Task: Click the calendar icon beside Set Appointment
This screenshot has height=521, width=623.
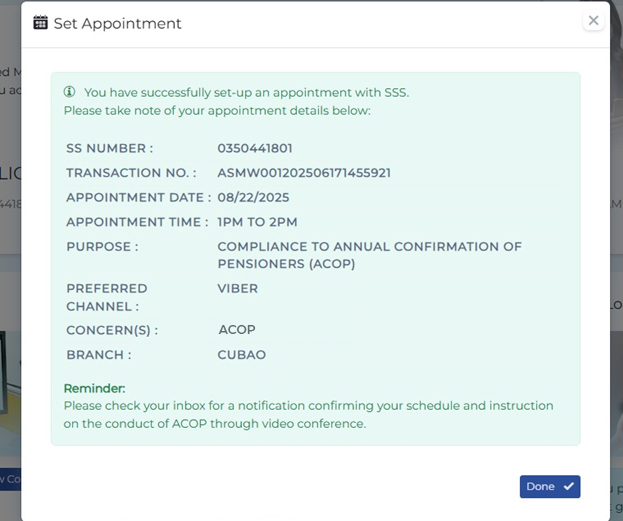Action: tap(41, 23)
